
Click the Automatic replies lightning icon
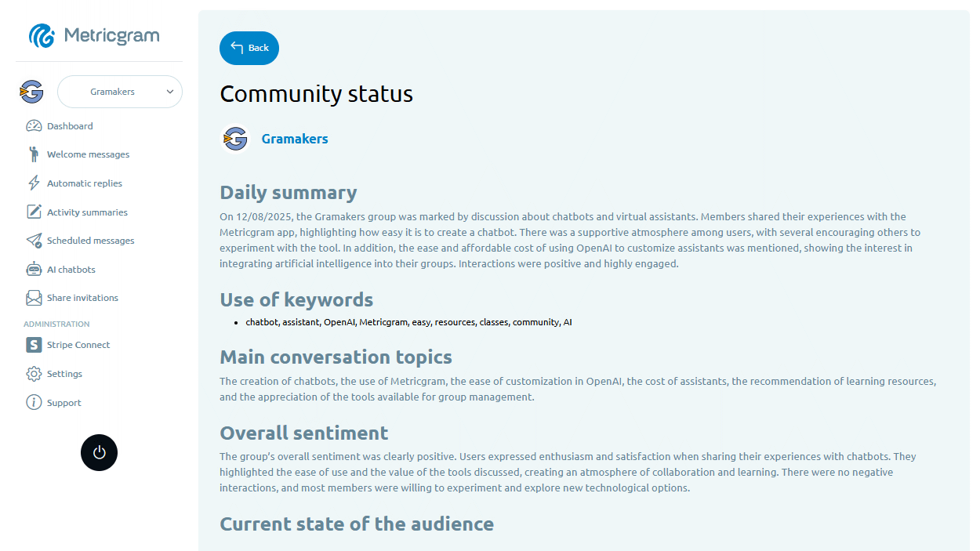coord(34,183)
